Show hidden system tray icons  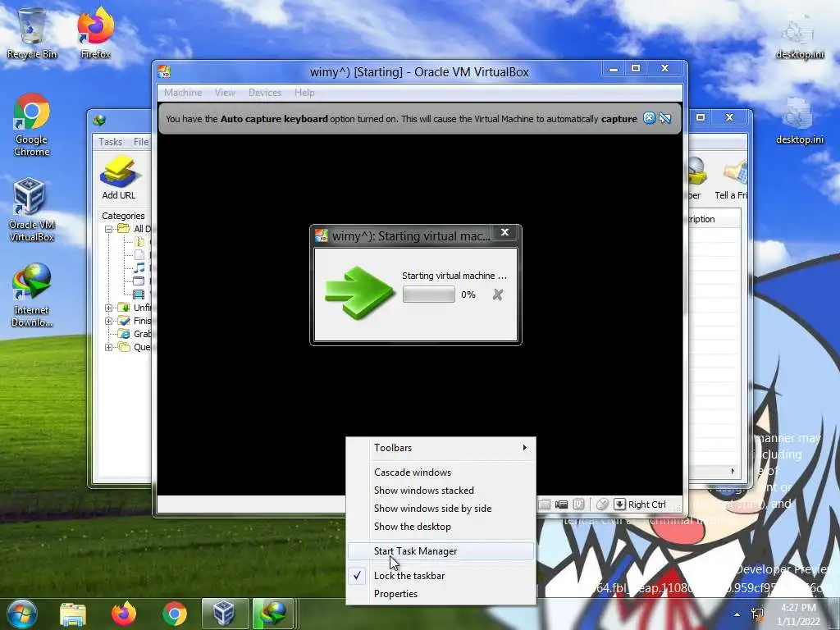[x=737, y=615]
